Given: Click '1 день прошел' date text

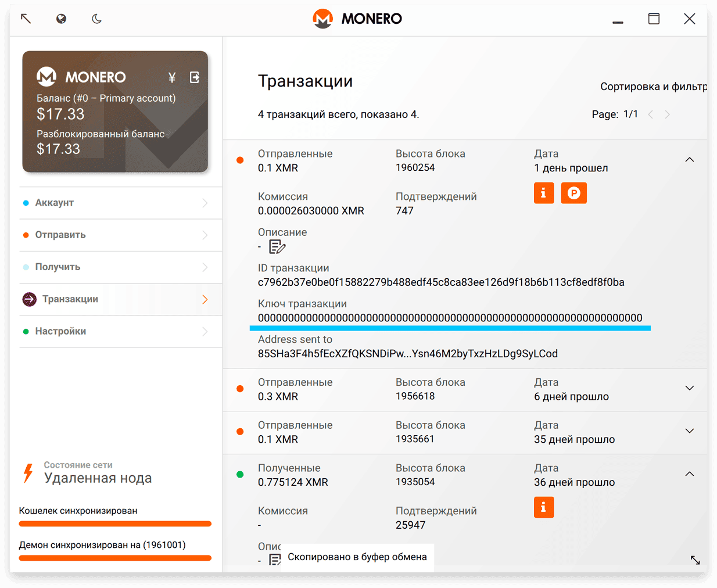Looking at the screenshot, I should click(x=571, y=168).
